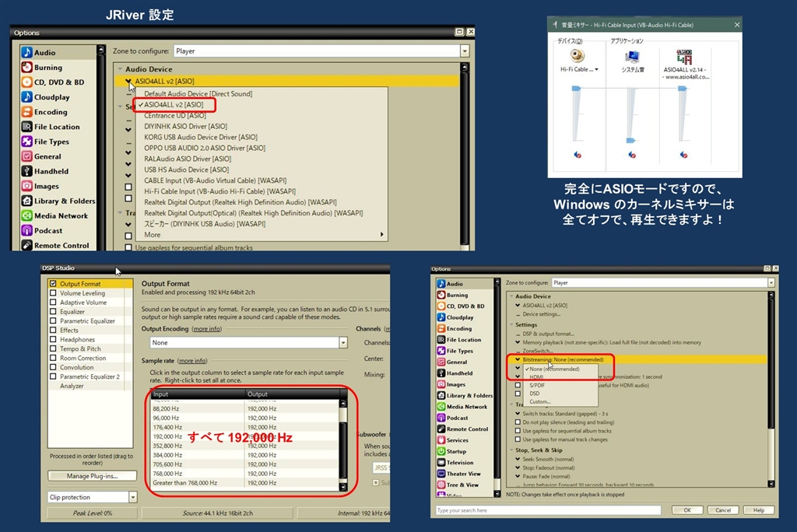Mute the Hi-Fi Cable device in volume mixer
This screenshot has width=797, height=532.
pos(578,155)
